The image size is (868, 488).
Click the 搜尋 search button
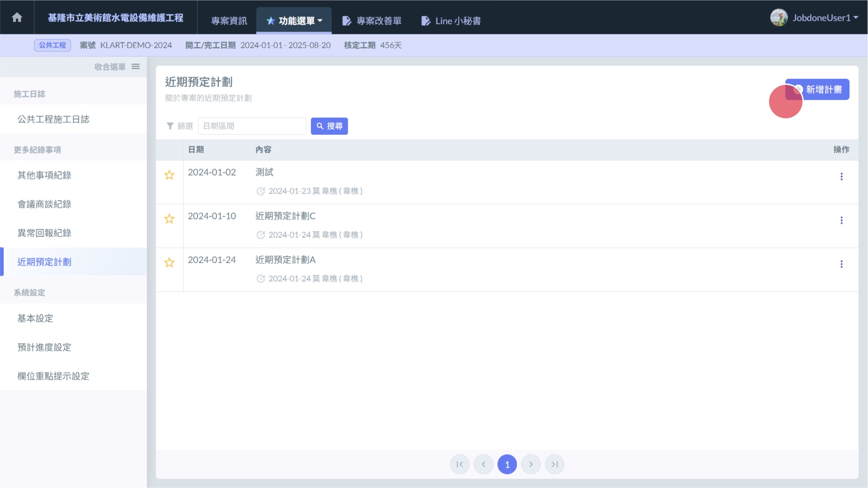pyautogui.click(x=329, y=126)
